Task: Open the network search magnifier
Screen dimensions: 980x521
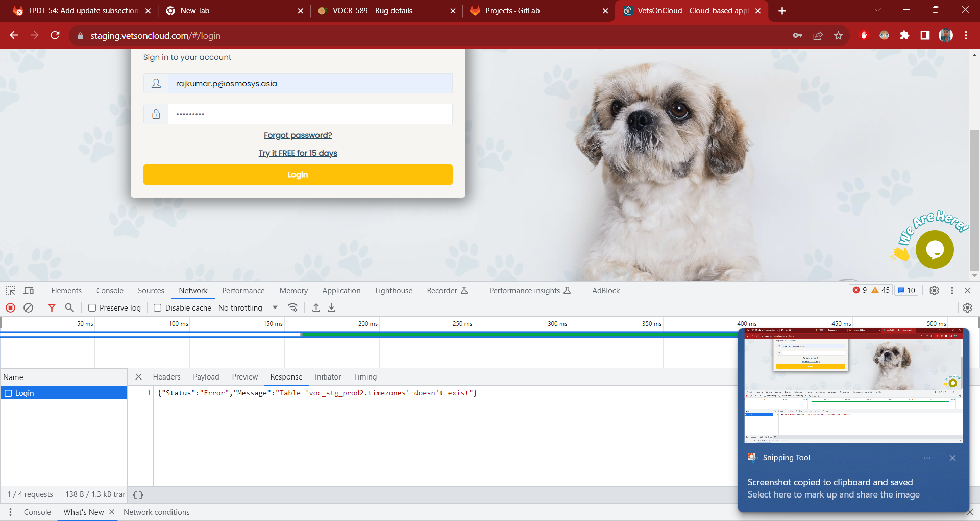Action: (69, 308)
